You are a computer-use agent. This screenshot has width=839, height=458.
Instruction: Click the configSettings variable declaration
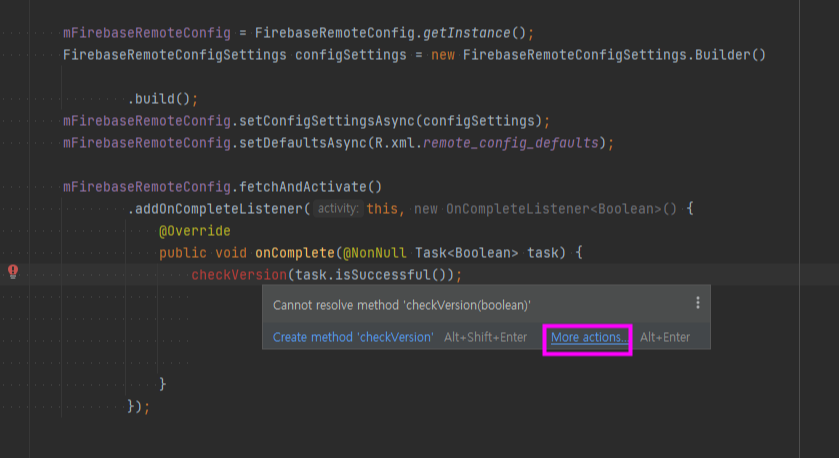[x=350, y=55]
